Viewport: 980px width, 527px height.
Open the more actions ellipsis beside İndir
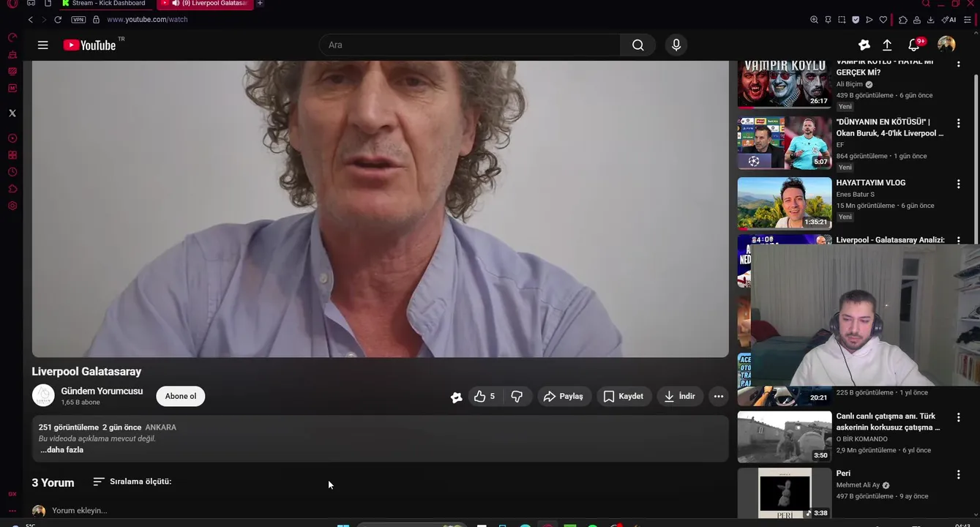pyautogui.click(x=719, y=396)
